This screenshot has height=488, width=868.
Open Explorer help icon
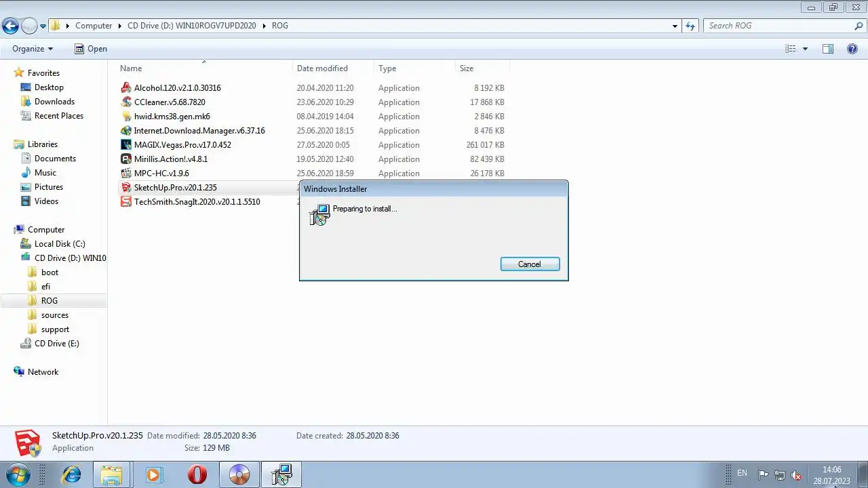click(x=852, y=49)
